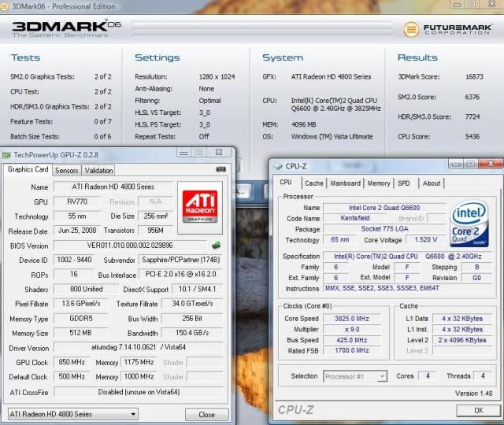Screen dimensions: 504x425
Task: Click the GPU-Z title bar icon
Action: click(6, 155)
